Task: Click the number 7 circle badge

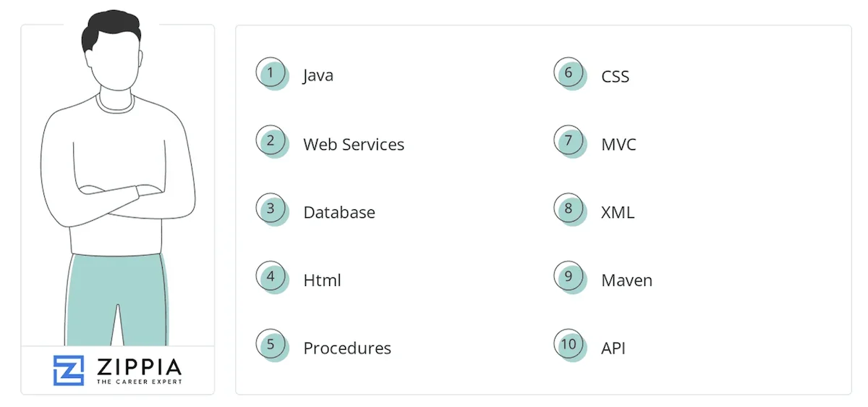Action: (569, 141)
